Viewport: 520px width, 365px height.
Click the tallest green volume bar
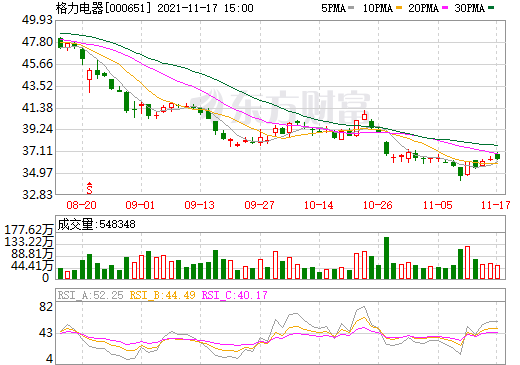click(387, 258)
